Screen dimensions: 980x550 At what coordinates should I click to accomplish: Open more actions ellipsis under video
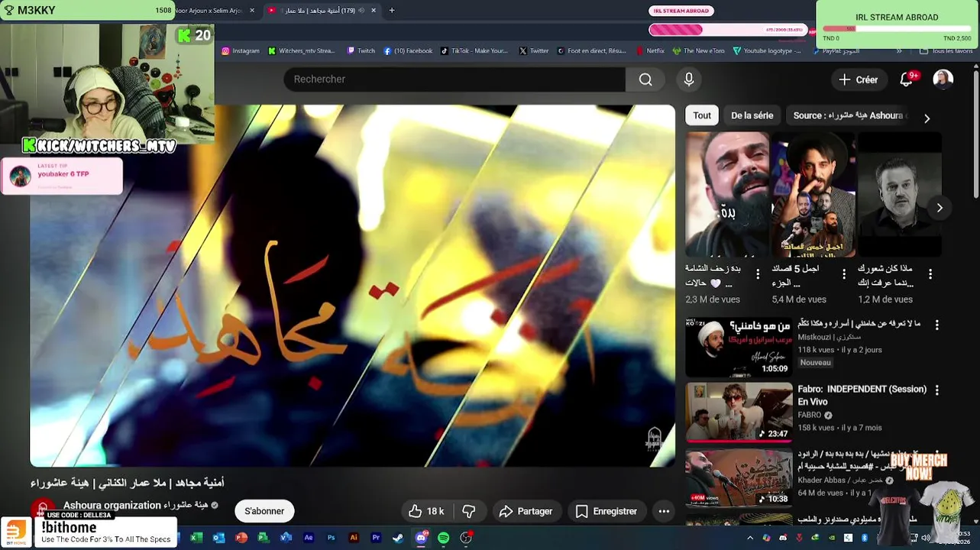pyautogui.click(x=664, y=511)
